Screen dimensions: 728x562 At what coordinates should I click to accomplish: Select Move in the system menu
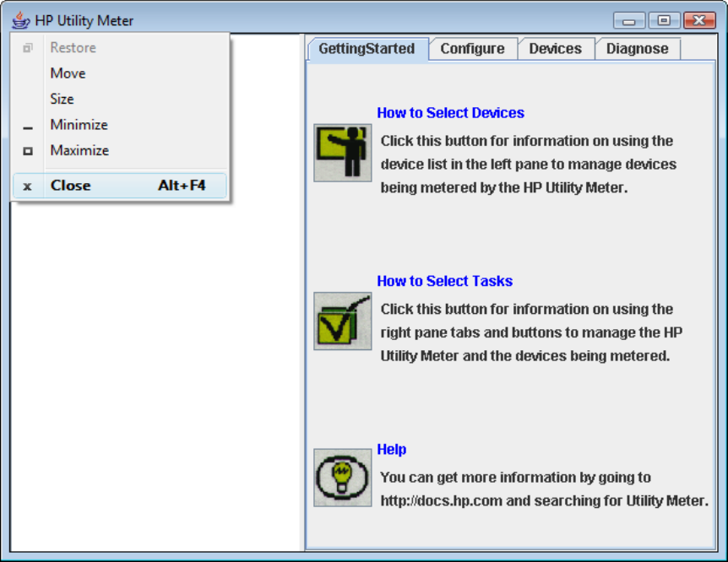coord(120,73)
